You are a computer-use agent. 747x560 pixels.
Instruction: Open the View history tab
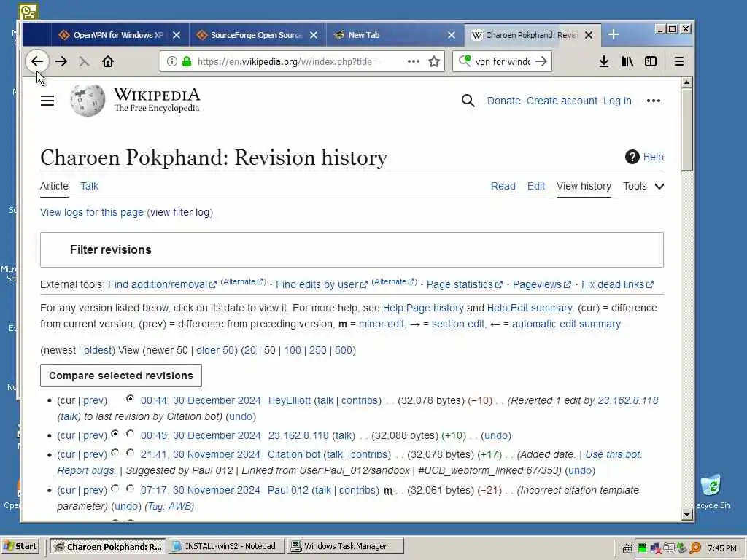coord(584,186)
